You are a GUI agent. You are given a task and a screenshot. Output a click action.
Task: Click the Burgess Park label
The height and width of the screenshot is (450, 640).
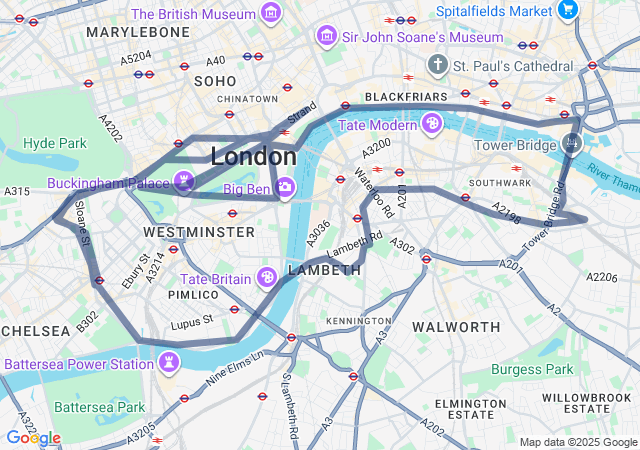click(532, 369)
